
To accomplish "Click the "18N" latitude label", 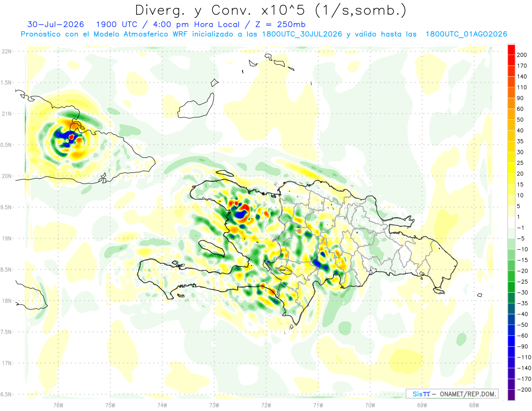I will pyautogui.click(x=8, y=301).
